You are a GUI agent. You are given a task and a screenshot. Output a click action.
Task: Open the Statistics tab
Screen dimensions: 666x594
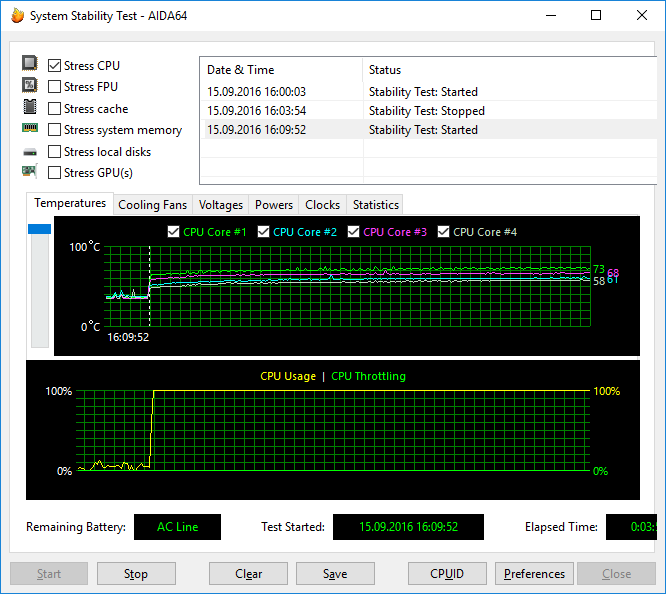(x=375, y=205)
